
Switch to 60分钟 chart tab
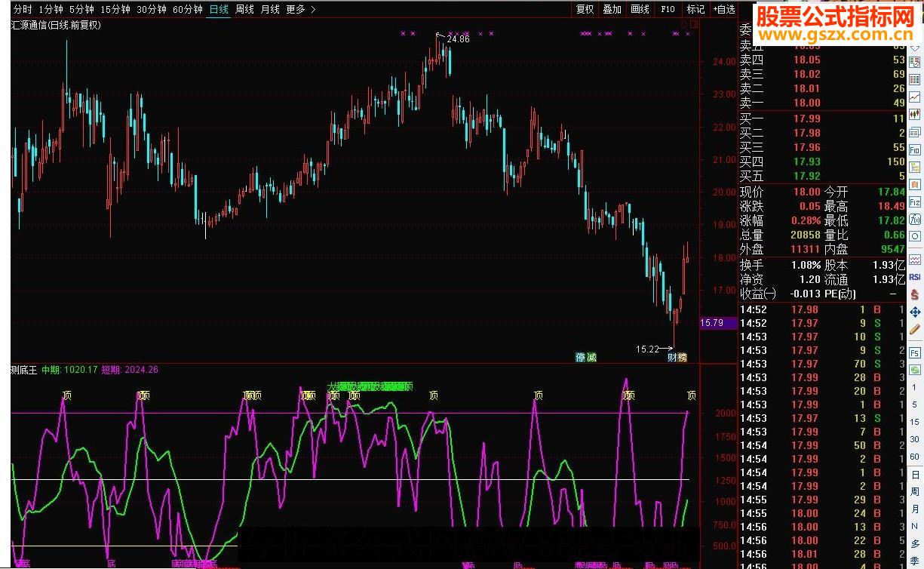click(188, 9)
